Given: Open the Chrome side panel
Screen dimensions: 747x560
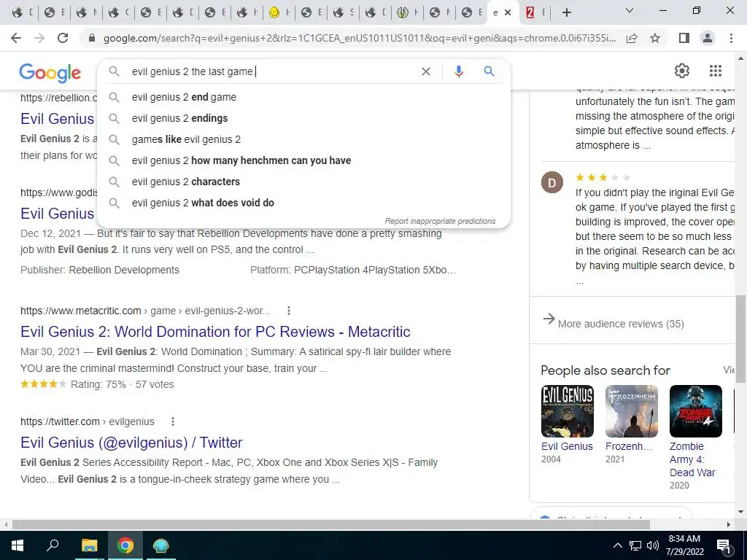Looking at the screenshot, I should 684,38.
